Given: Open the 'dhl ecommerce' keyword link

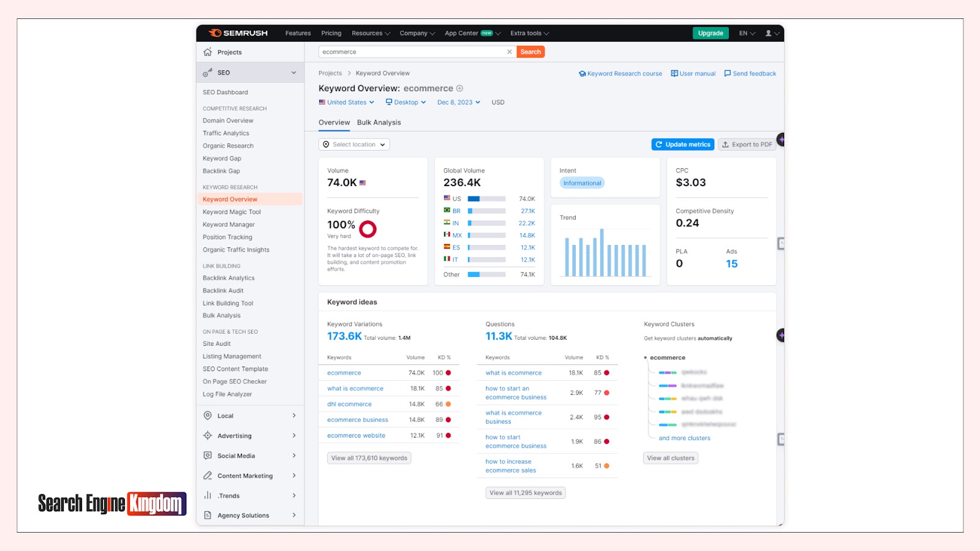Looking at the screenshot, I should click(x=349, y=404).
